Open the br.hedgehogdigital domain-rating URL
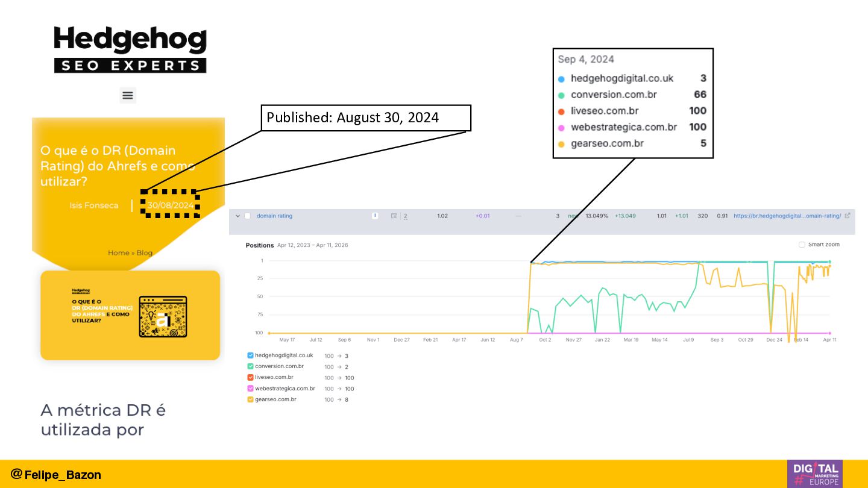 (x=787, y=216)
